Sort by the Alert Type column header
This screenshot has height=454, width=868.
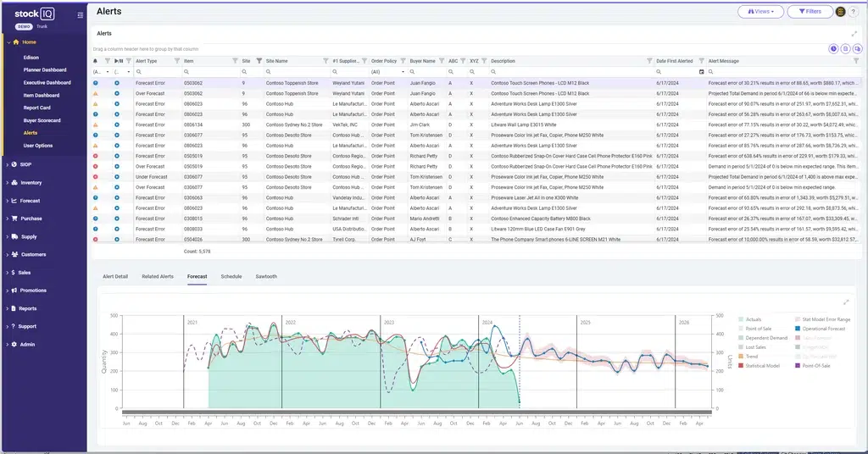click(x=146, y=61)
